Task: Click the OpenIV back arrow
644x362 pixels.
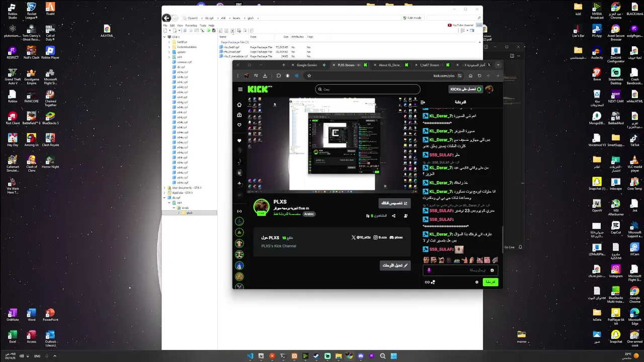Action: pos(167,18)
